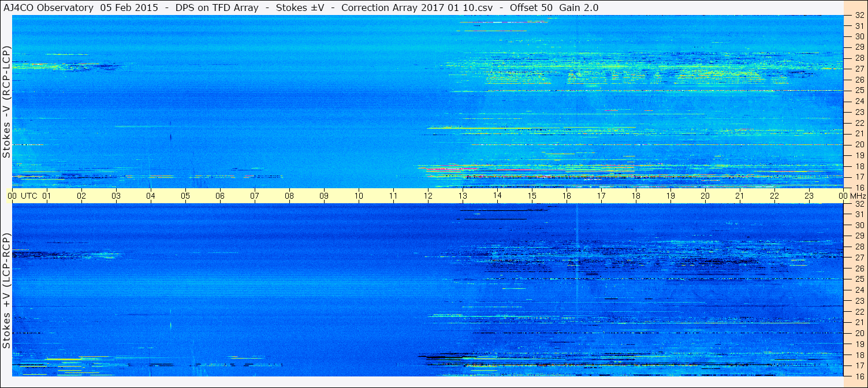The width and height of the screenshot is (868, 388).
Task: Click the 'UTC' label on the time axis
Action: click(29, 196)
